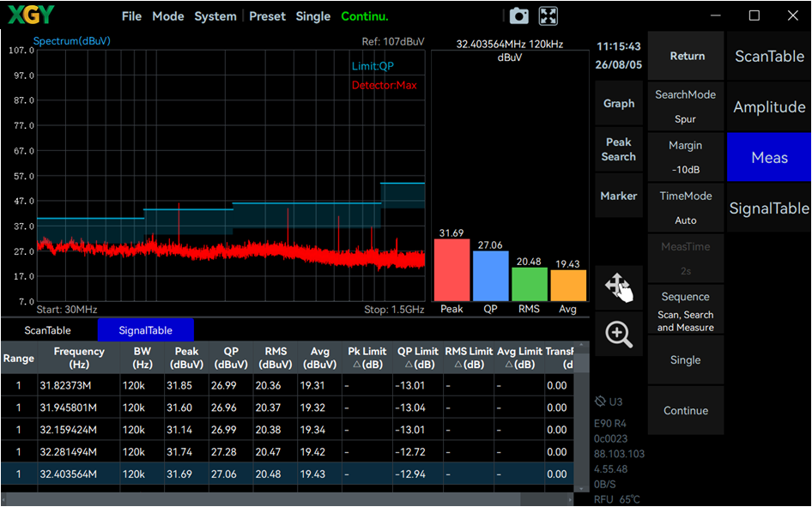Select row with frequency 32.281494M
The image size is (812, 507).
coord(287,452)
